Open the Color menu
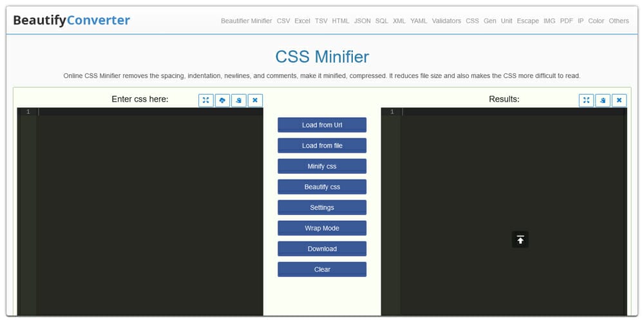Screen dimensions: 644x322 pyautogui.click(x=596, y=21)
